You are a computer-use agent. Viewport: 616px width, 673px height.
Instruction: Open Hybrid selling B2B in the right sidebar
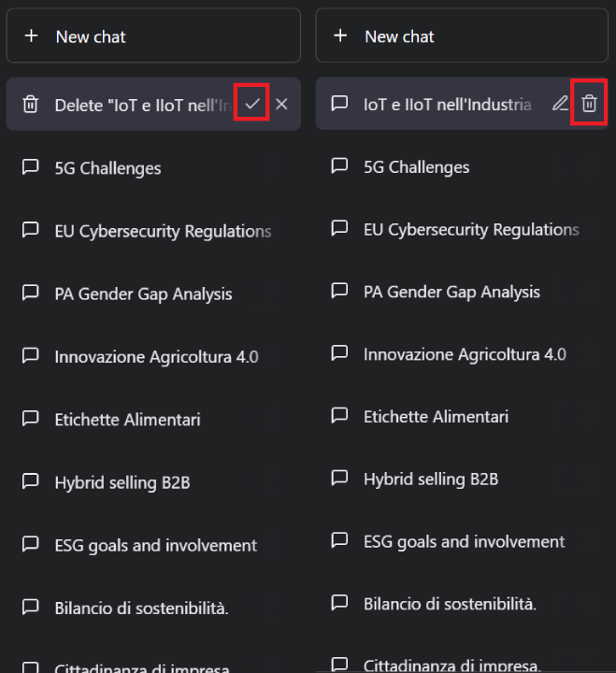pyautogui.click(x=431, y=479)
